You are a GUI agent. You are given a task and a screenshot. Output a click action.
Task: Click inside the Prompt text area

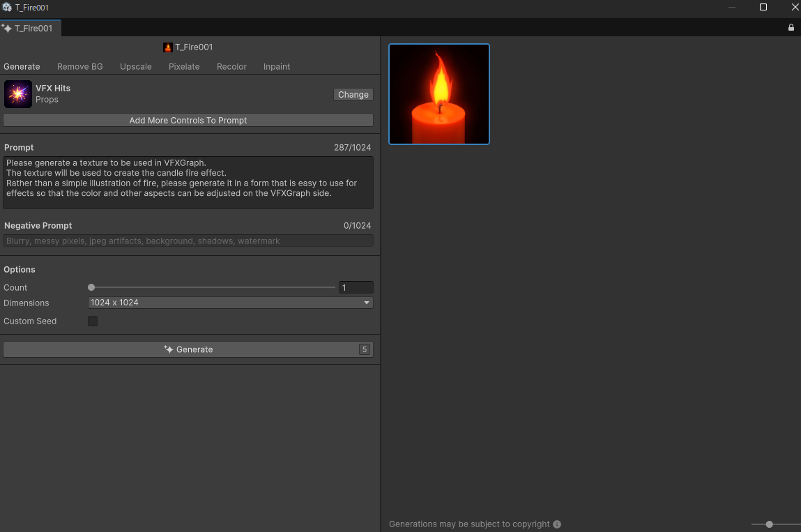188,183
